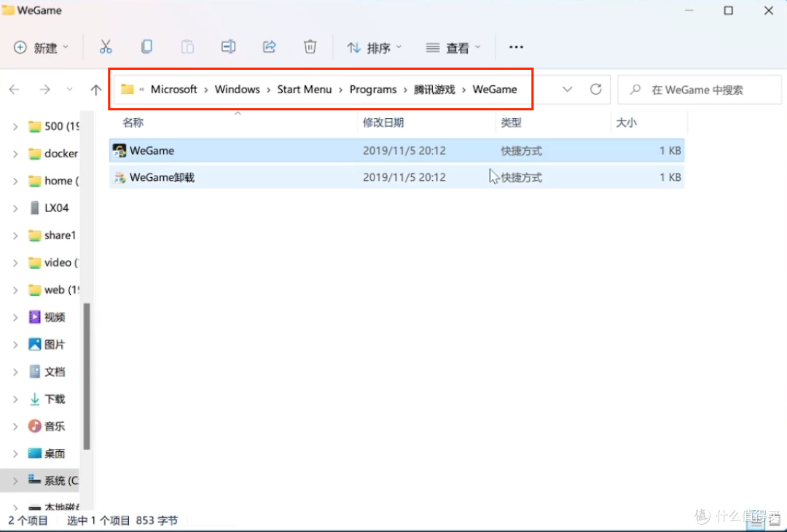
Task: Open the address bar history dropdown
Action: pyautogui.click(x=567, y=90)
